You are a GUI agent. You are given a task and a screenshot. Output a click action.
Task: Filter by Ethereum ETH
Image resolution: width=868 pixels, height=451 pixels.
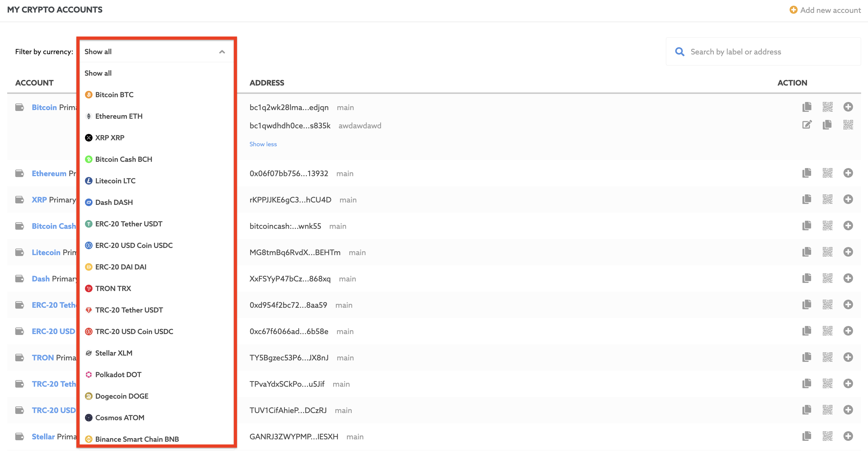point(156,116)
